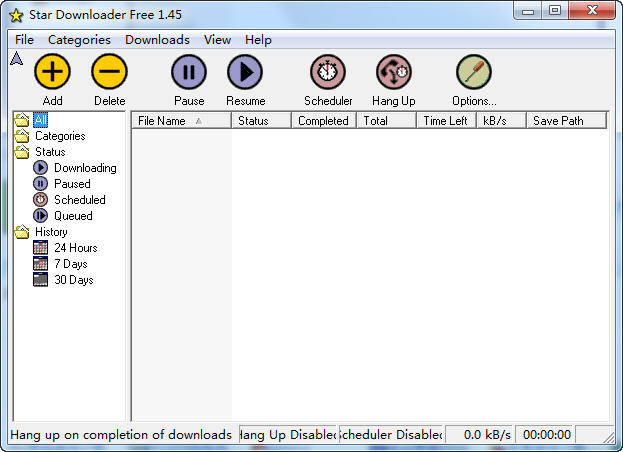Click Hang Up Disabled status bar entry
The height and width of the screenshot is (452, 623).
[288, 435]
